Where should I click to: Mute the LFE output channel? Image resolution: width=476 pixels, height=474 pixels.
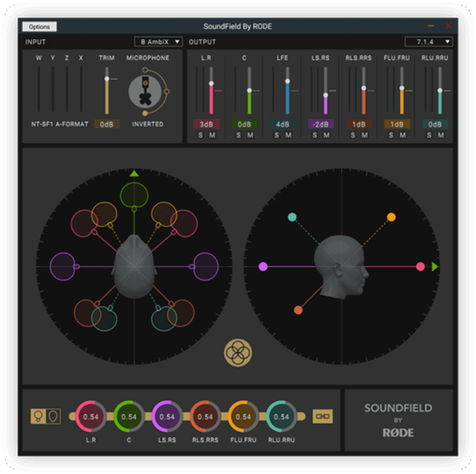pyautogui.click(x=289, y=135)
